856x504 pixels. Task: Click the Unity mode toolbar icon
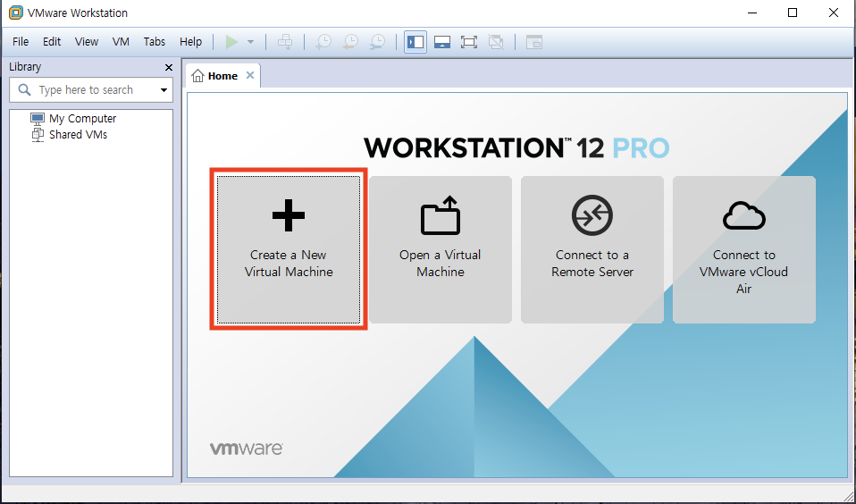tap(496, 42)
